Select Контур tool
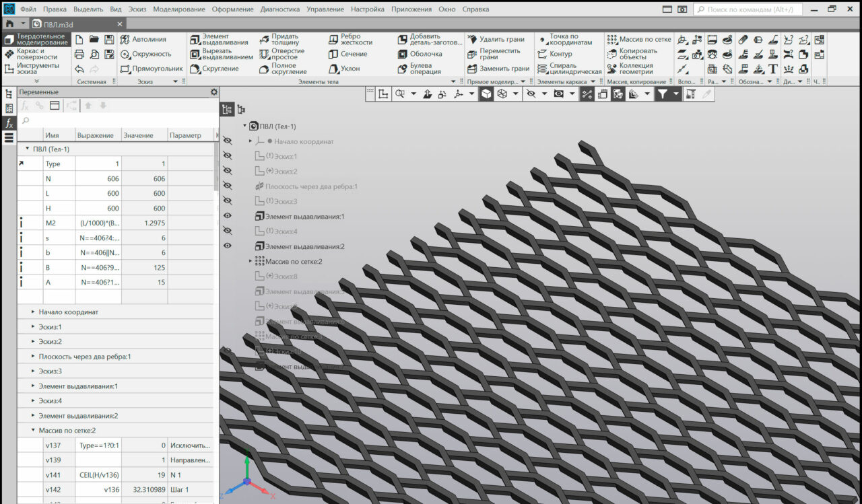This screenshot has width=862, height=504. [x=555, y=54]
